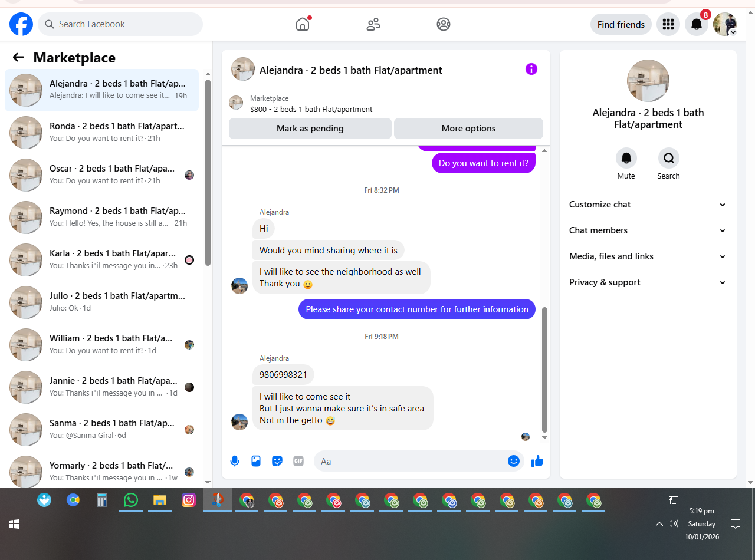This screenshot has width=755, height=560.
Task: Choose a GIF icon
Action: tap(298, 461)
